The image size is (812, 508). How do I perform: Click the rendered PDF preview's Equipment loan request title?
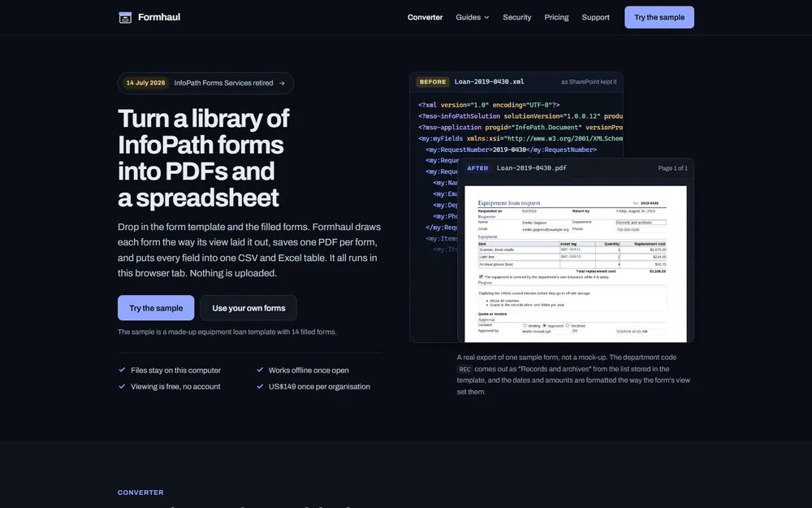508,202
